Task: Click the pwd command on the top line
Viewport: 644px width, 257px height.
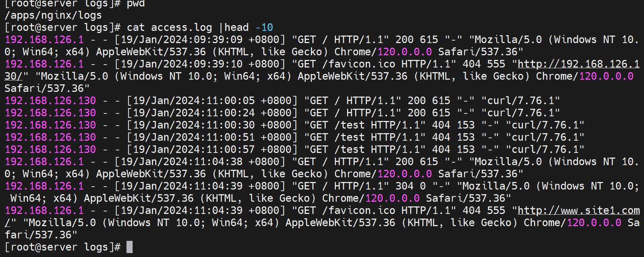Action: pos(135,4)
